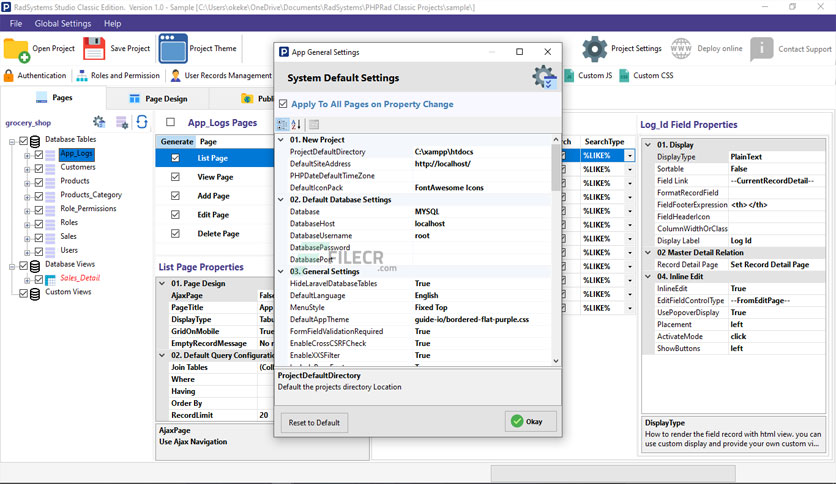Click the App_Logs table icon

50,155
